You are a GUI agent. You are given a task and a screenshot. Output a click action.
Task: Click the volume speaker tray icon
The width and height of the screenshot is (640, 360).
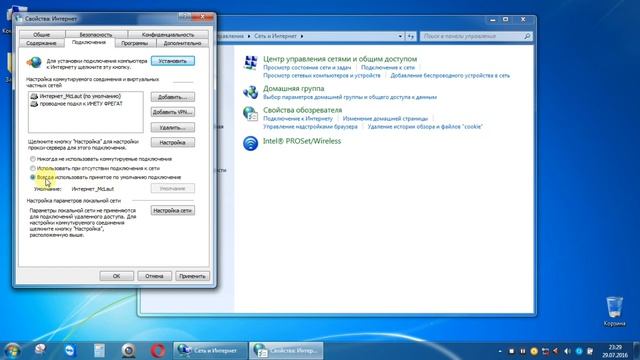coord(567,351)
